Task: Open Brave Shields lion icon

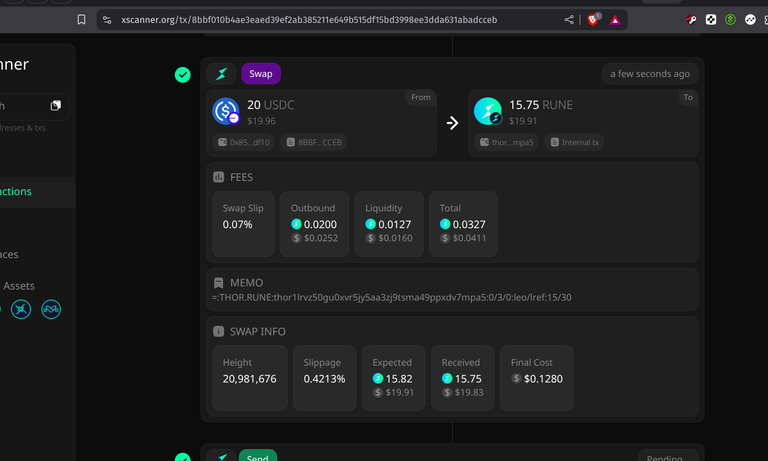Action: (x=593, y=20)
